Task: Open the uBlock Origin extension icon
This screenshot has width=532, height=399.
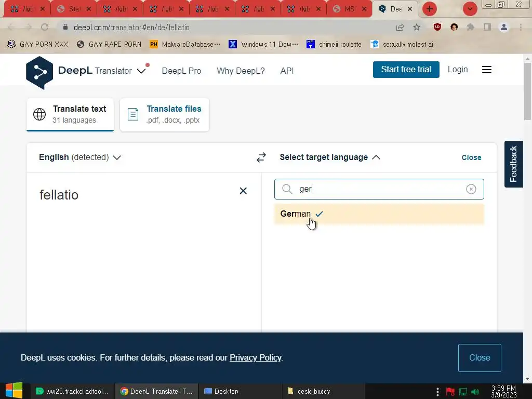Action: click(437, 27)
